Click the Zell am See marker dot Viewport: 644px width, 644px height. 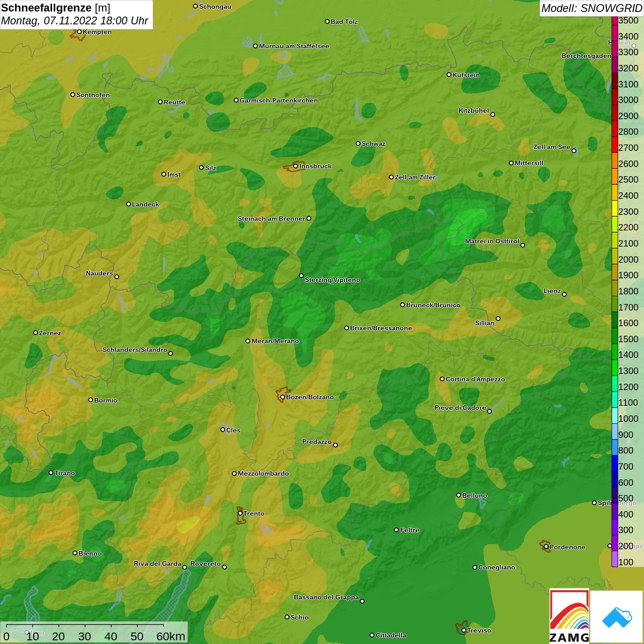[574, 151]
